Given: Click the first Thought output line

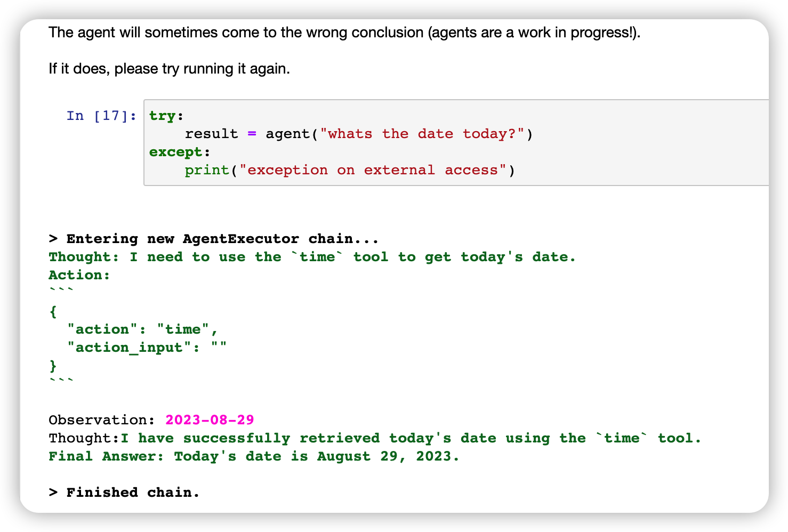Looking at the screenshot, I should coord(312,257).
